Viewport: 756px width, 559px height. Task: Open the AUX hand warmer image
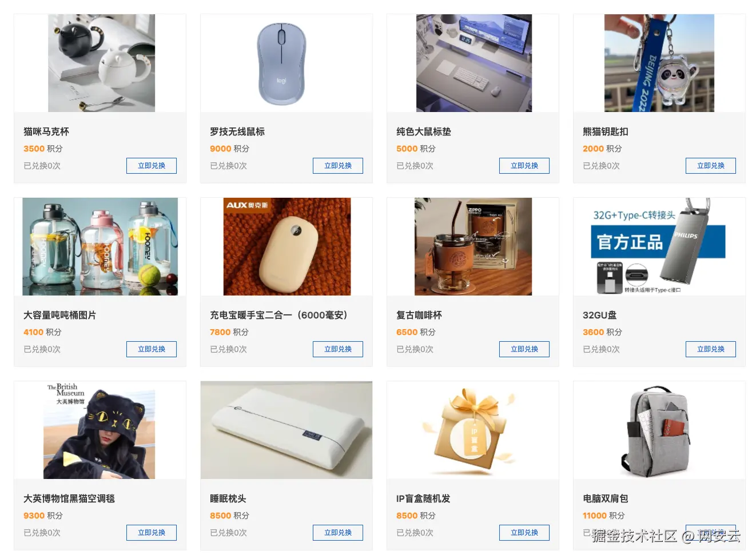tap(287, 246)
